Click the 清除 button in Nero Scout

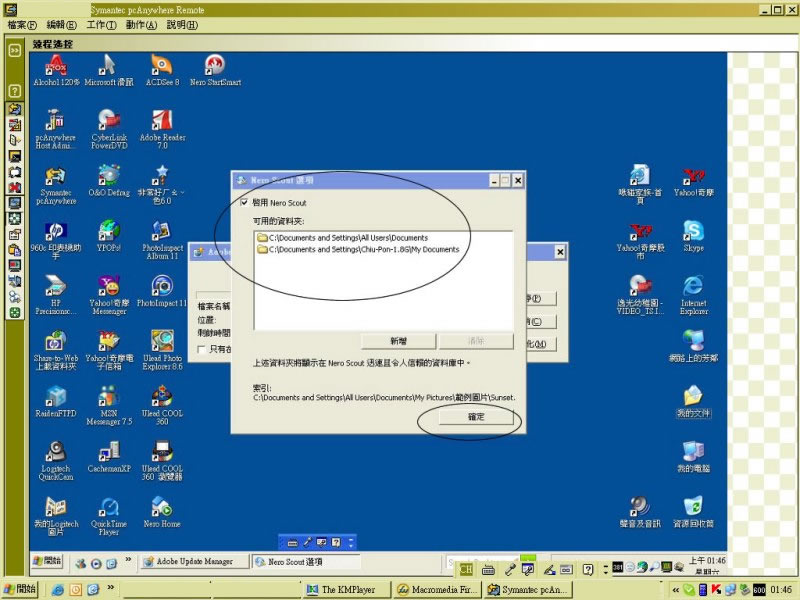coord(476,341)
